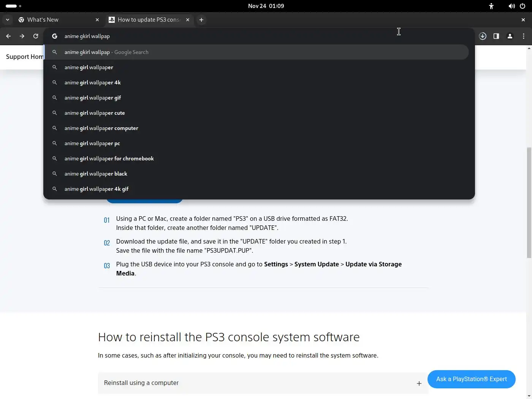
Task: Open a new tab with plus button
Action: [201, 20]
